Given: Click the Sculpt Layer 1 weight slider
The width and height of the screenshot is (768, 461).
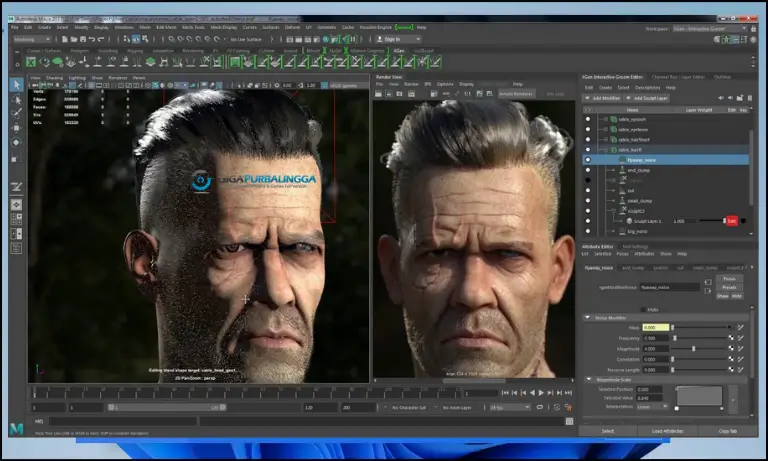Looking at the screenshot, I should tap(712, 221).
